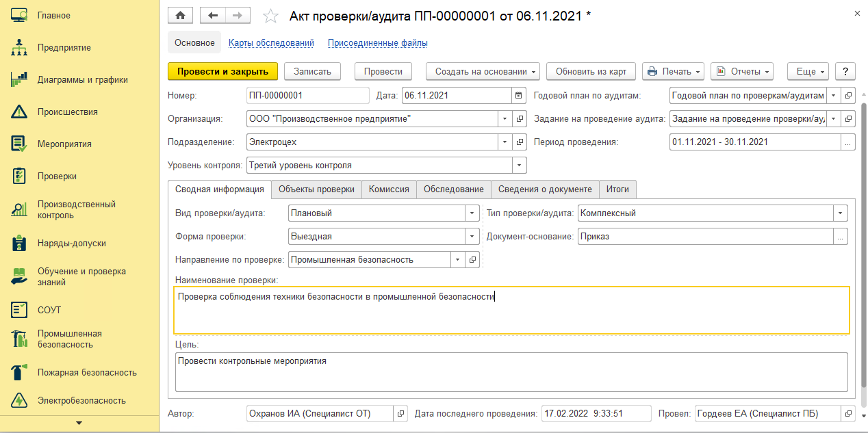The width and height of the screenshot is (868, 433).
Task: Expand more sidebar sections with down arrow
Action: pos(79,423)
